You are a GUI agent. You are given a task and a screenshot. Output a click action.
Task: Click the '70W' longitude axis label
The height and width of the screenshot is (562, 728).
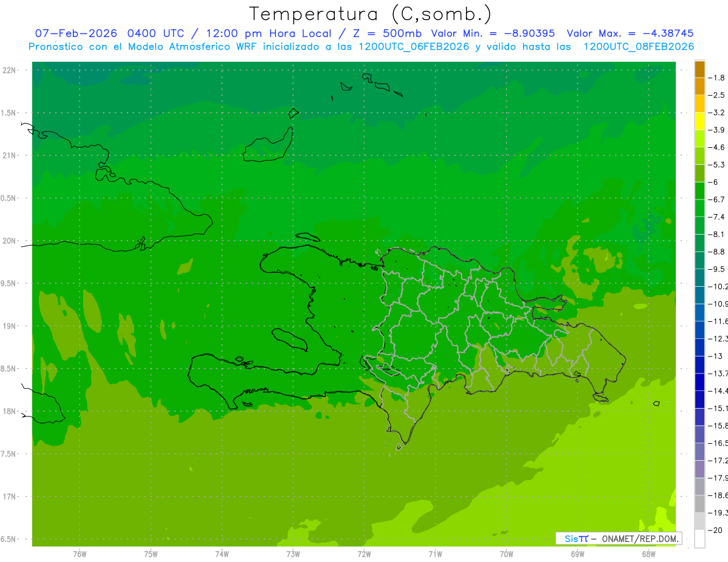tap(506, 554)
